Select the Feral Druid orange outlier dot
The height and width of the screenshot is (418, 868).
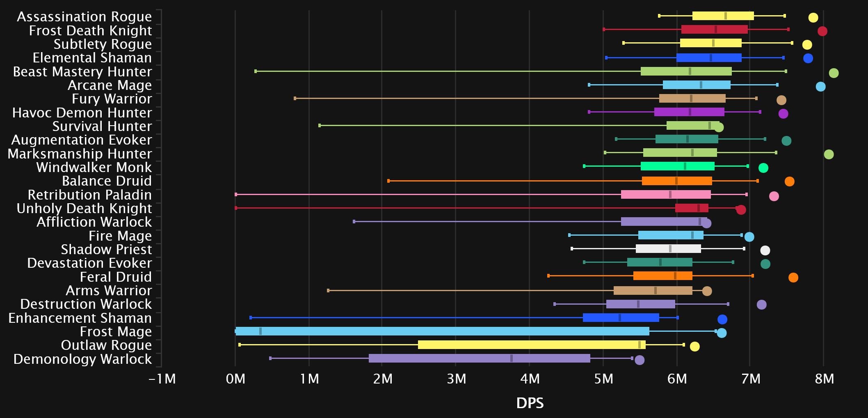[793, 278]
